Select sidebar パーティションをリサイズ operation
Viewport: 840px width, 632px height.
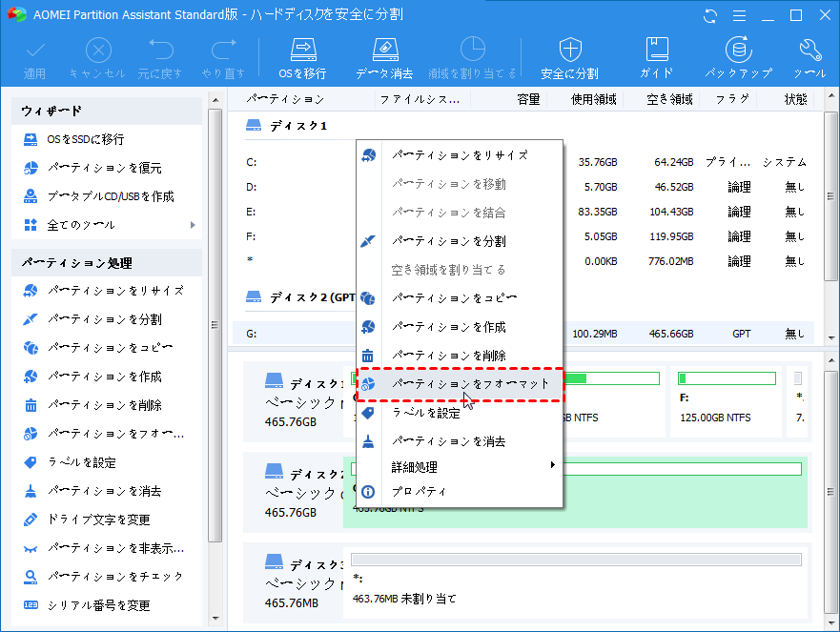tap(107, 291)
